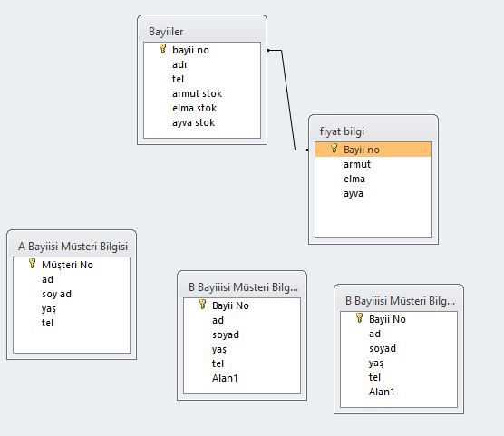Select highlighted Bayii no field in fiyat bilgi
Viewport: 504px width, 436px height.
pos(373,150)
